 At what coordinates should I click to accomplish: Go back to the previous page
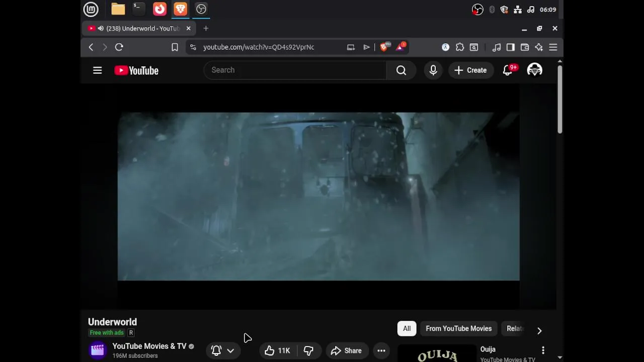coord(91,47)
